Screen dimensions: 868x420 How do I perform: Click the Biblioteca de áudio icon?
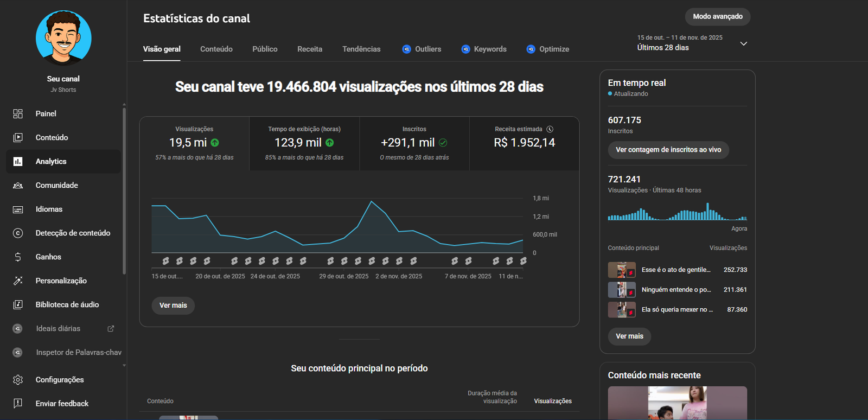tap(18, 304)
